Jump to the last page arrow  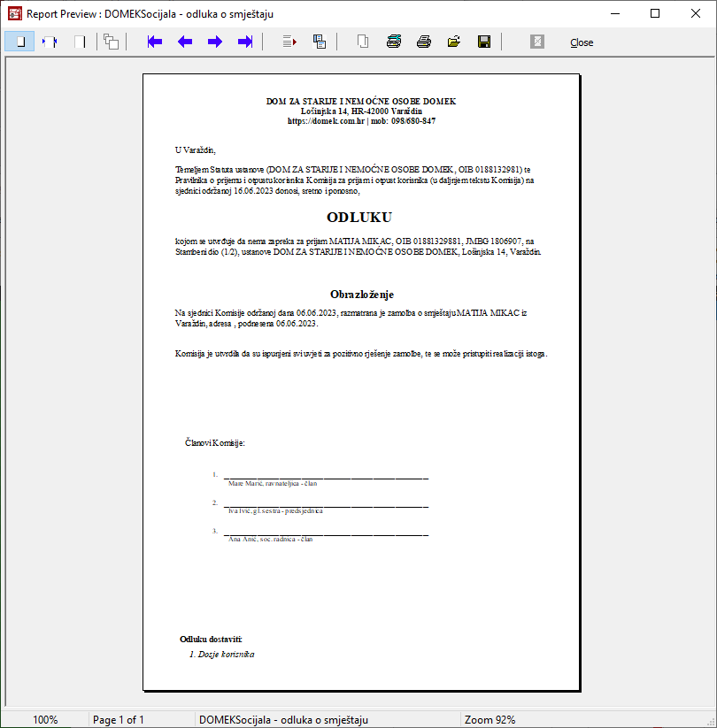(x=245, y=42)
